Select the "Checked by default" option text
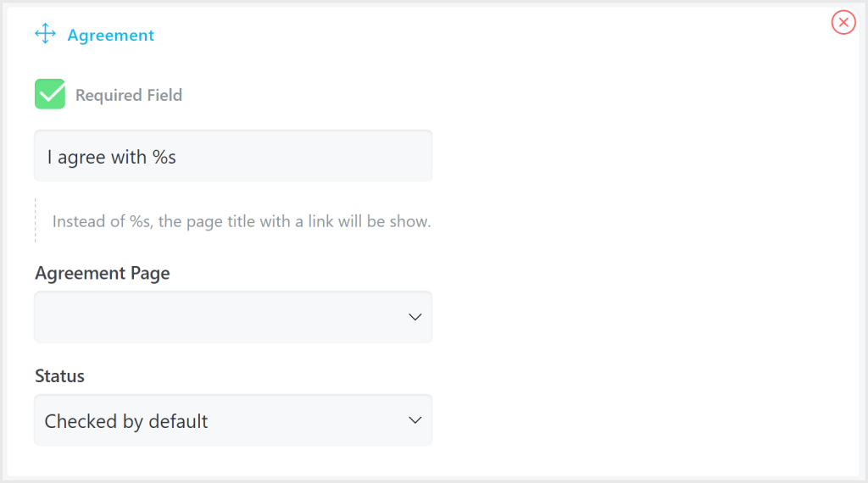Image resolution: width=868 pixels, height=483 pixels. 126,421
